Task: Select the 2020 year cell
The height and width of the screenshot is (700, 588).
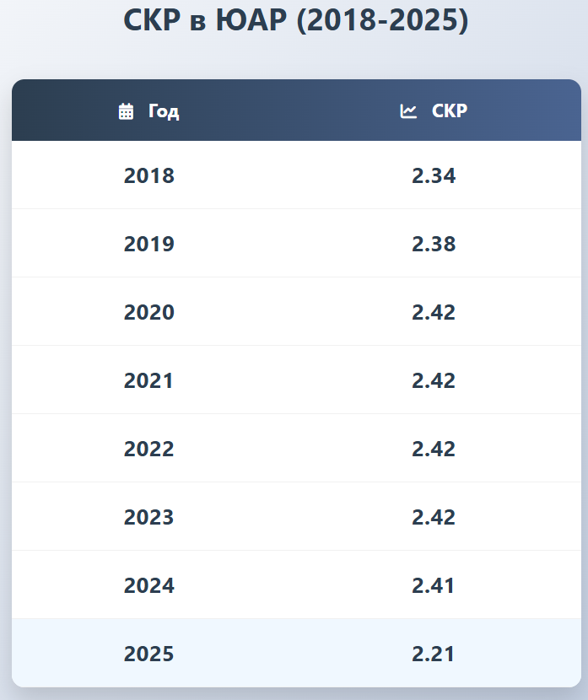Action: click(149, 312)
